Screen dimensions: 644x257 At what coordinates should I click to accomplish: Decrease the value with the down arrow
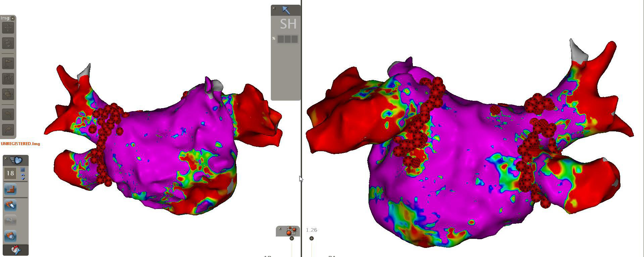click(x=23, y=178)
